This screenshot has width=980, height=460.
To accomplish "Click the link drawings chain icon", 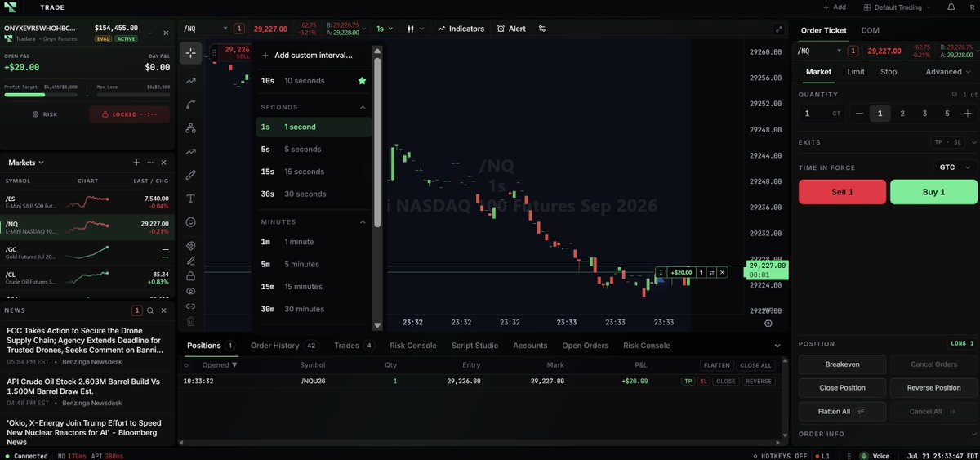I will tap(190, 306).
